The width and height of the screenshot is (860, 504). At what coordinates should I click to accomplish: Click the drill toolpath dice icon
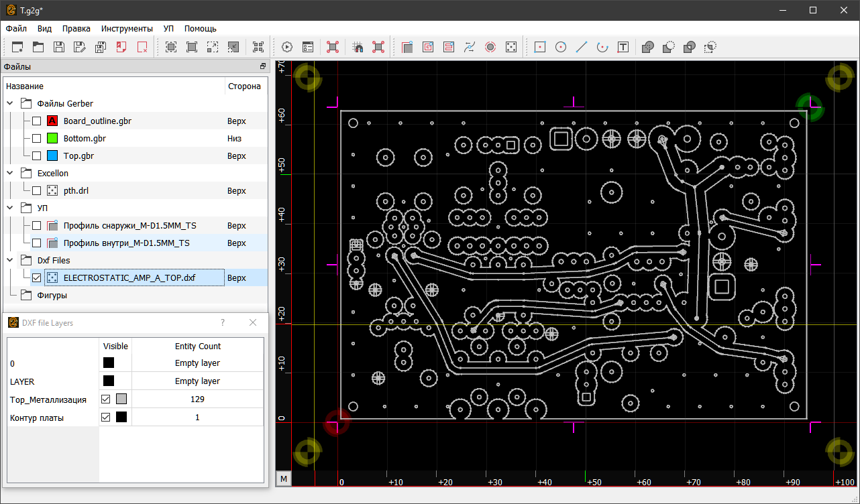coord(511,47)
